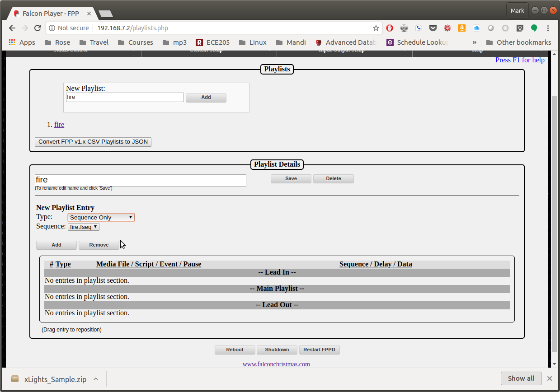560x392 pixels.
Task: Bookmark page with star icon
Action: point(376,28)
